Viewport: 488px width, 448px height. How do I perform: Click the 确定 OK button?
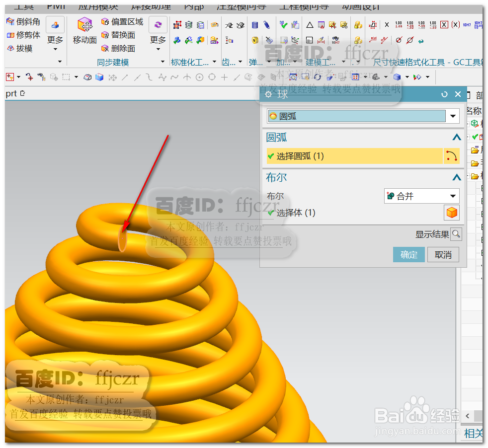click(408, 254)
